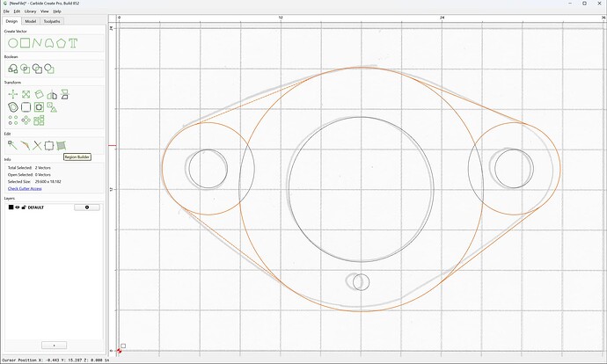Open the Library menu
This screenshot has height=364, width=607.
coord(30,11)
